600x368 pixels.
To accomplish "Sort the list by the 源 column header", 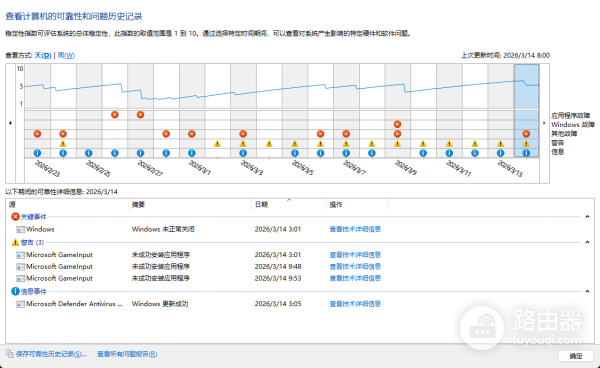I will 67,205.
